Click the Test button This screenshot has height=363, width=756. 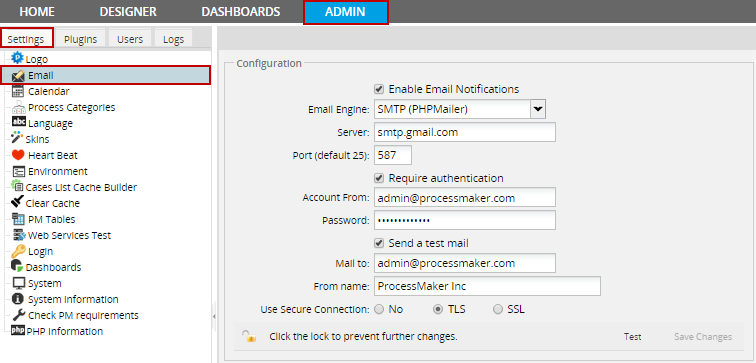click(x=632, y=336)
